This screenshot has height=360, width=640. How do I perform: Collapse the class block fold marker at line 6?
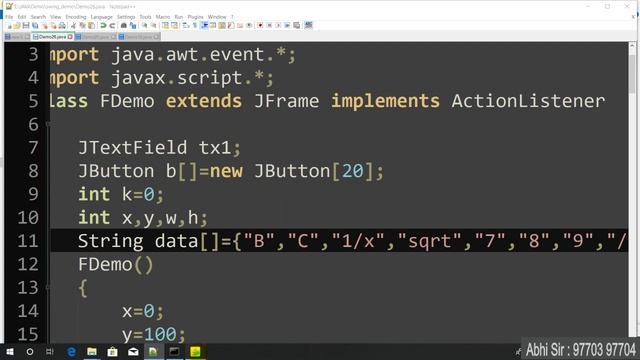pyautogui.click(x=48, y=124)
